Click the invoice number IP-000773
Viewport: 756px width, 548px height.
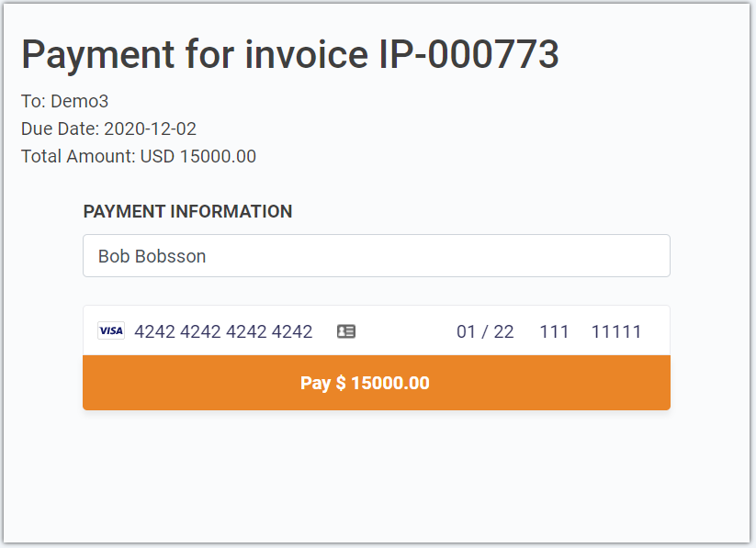click(469, 54)
